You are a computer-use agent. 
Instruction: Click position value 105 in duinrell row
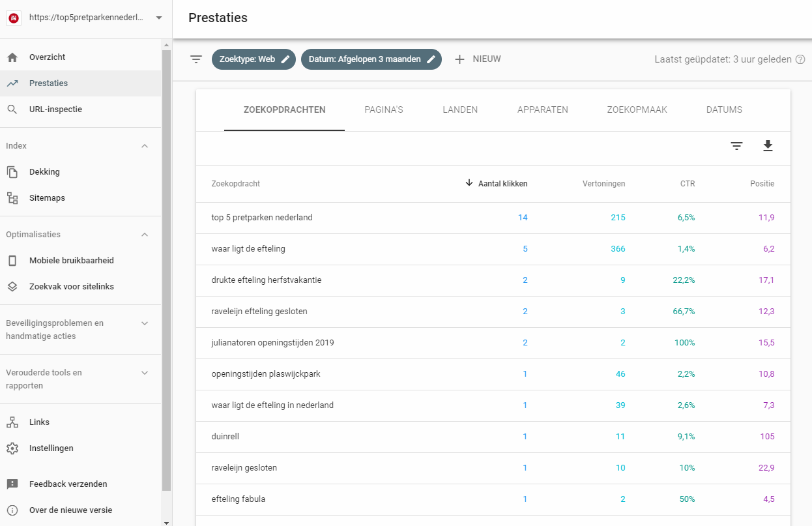[x=767, y=437]
